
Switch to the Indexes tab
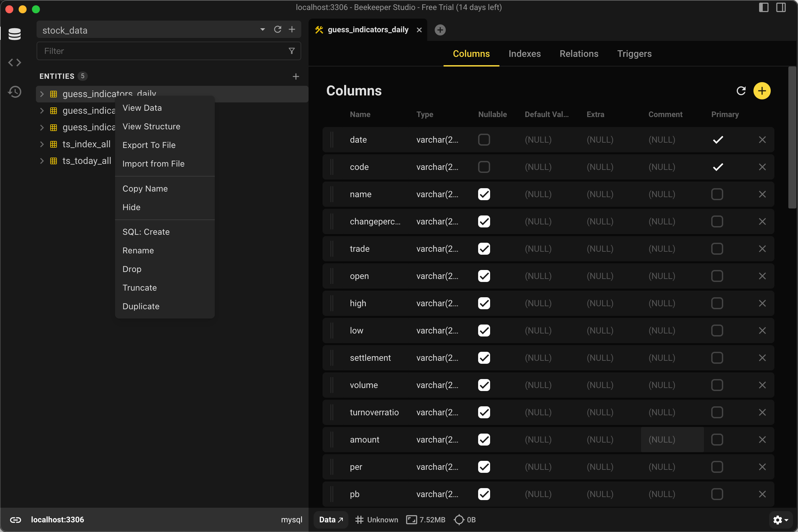point(524,54)
